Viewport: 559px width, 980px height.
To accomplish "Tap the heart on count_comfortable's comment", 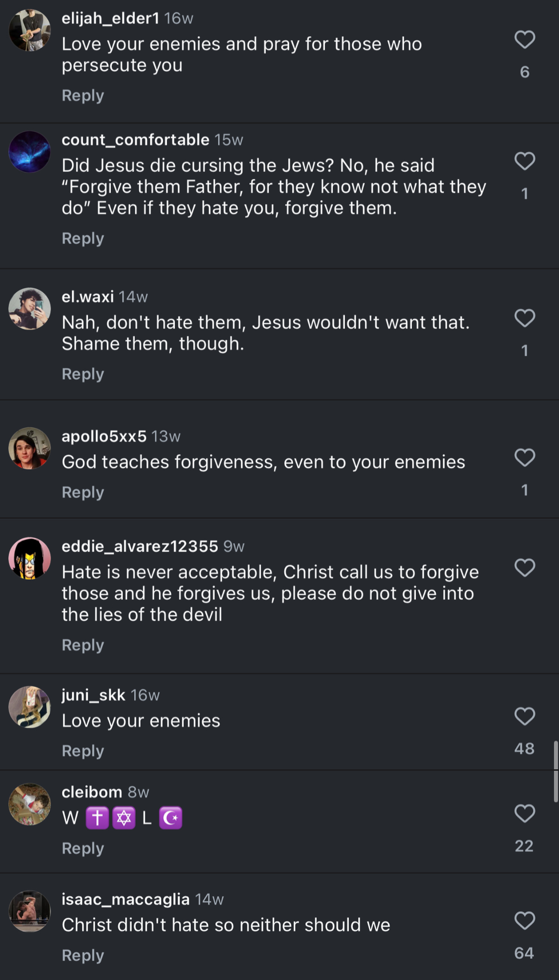I will (524, 162).
